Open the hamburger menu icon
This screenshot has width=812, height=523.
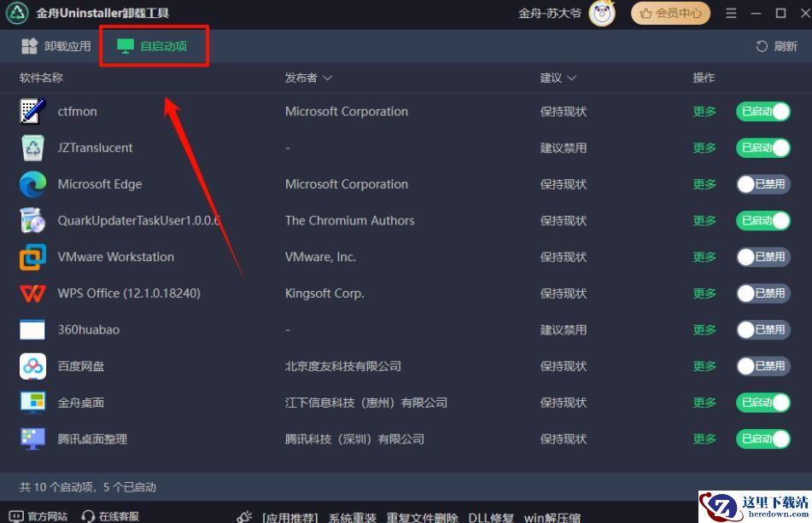[x=731, y=13]
